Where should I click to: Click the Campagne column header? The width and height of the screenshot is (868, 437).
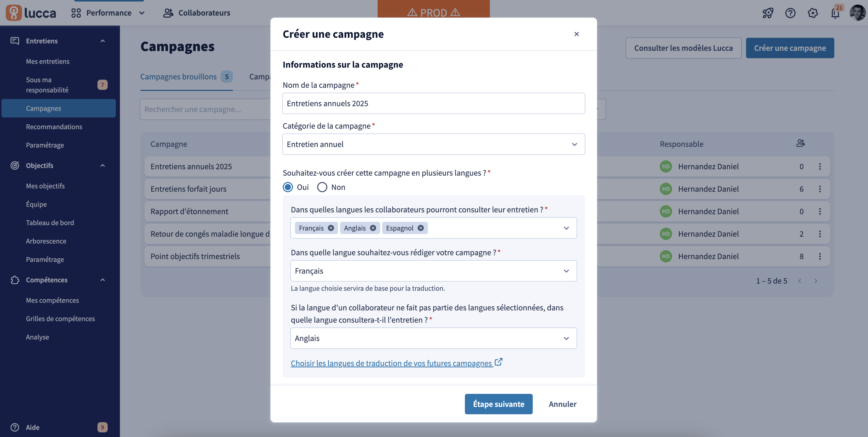(169, 144)
